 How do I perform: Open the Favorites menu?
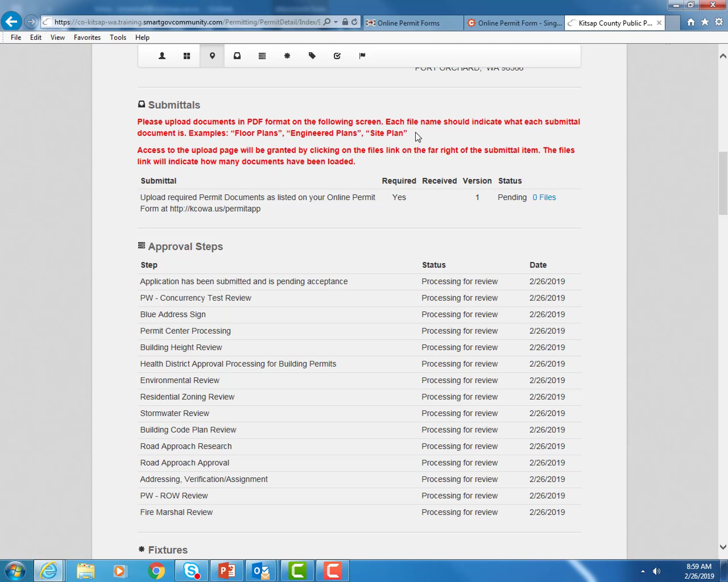point(87,38)
